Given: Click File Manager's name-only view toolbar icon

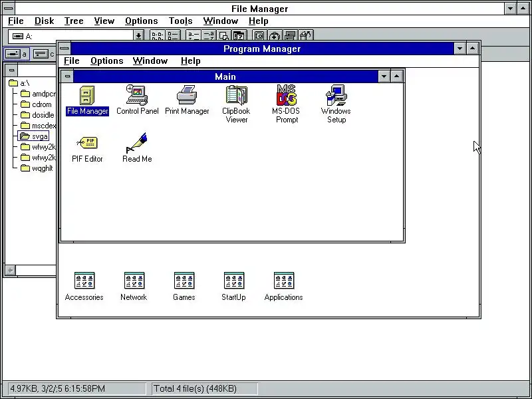Looking at the screenshot, I should click(158, 35).
